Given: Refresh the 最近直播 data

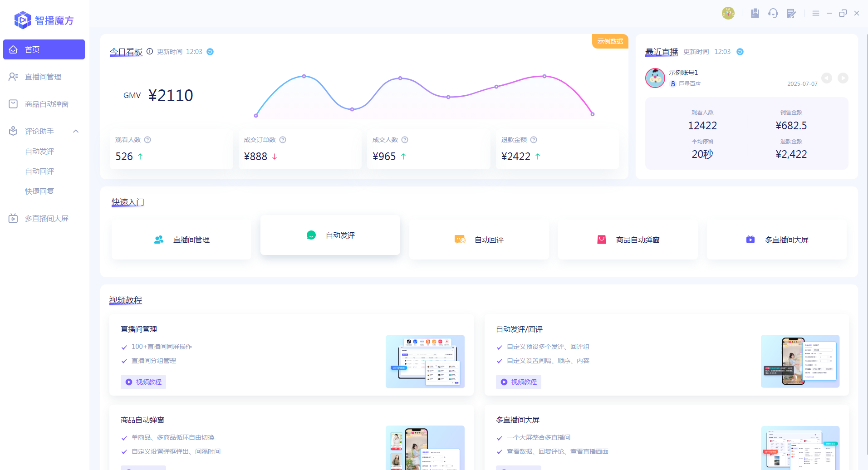Looking at the screenshot, I should pos(740,52).
